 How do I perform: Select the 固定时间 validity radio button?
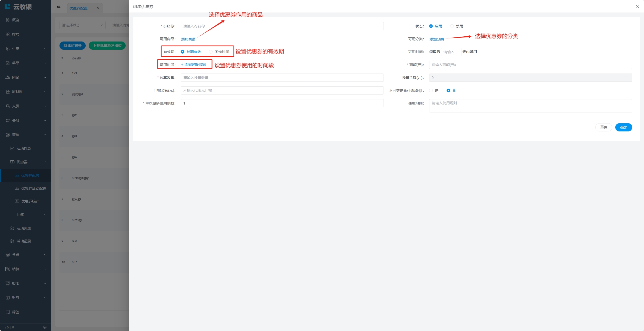pyautogui.click(x=211, y=52)
